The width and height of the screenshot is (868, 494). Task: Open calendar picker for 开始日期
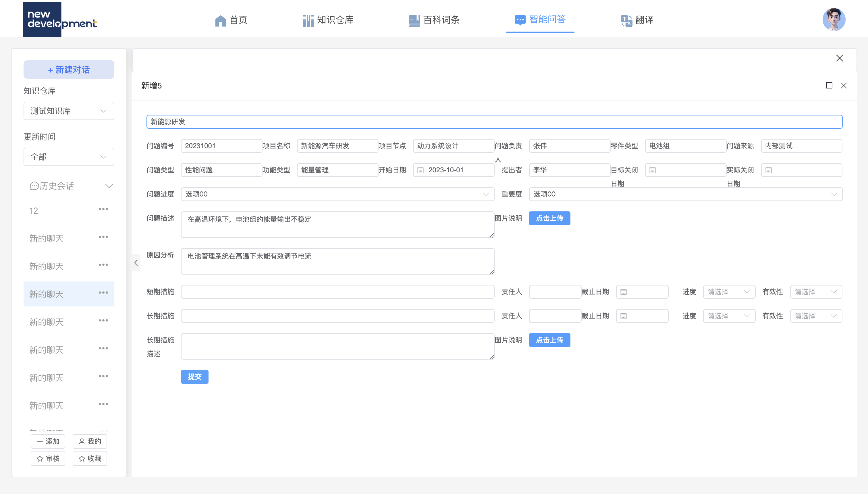point(421,170)
